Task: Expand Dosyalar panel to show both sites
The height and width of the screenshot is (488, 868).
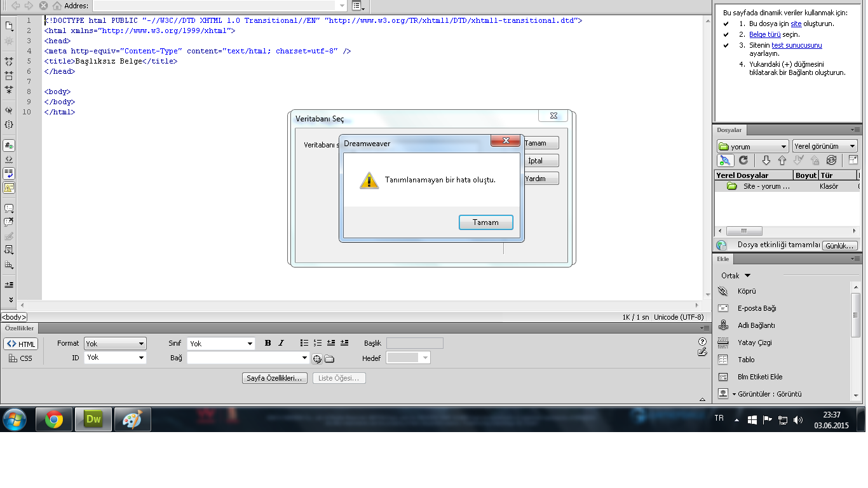Action: click(x=853, y=161)
